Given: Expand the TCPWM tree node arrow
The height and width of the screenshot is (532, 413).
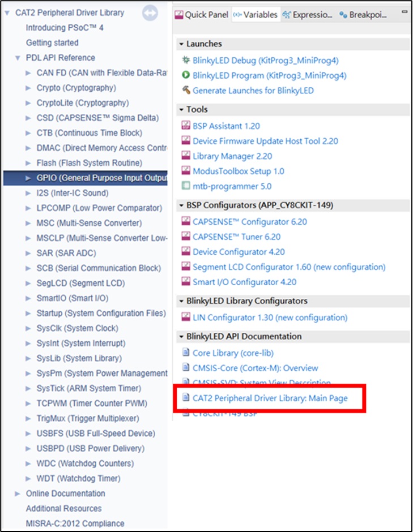Looking at the screenshot, I should pos(28,404).
